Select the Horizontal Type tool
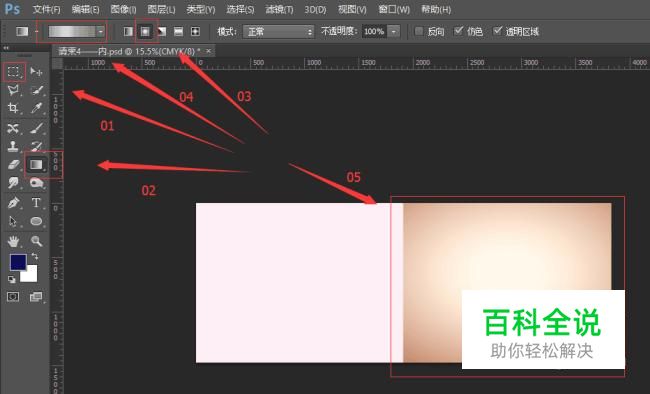The height and width of the screenshot is (394, 650). 36,203
